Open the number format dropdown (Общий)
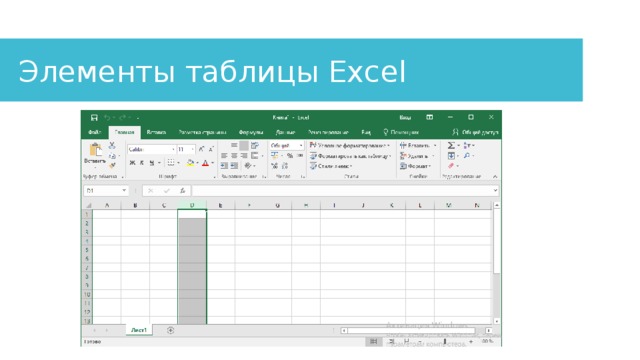 (x=301, y=145)
